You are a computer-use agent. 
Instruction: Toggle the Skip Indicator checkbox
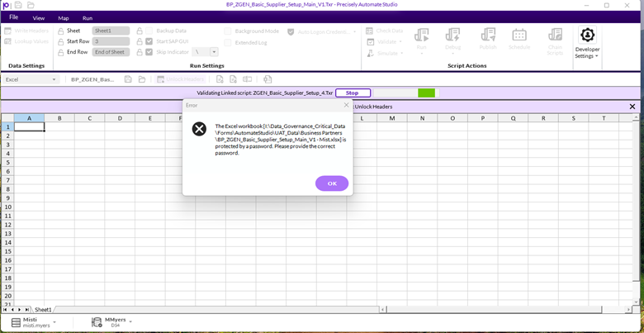pos(149,52)
